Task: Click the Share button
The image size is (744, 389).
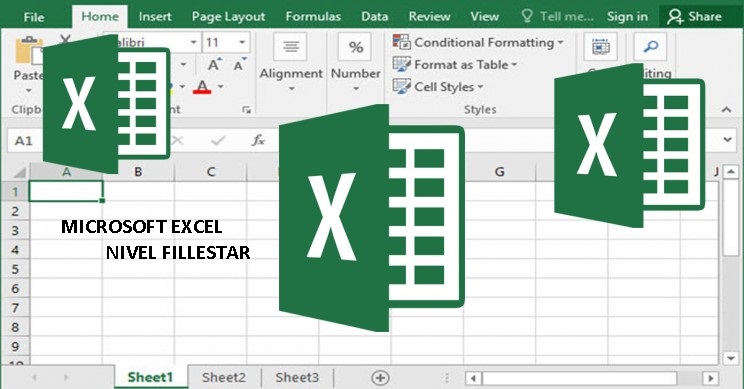Action: [694, 17]
